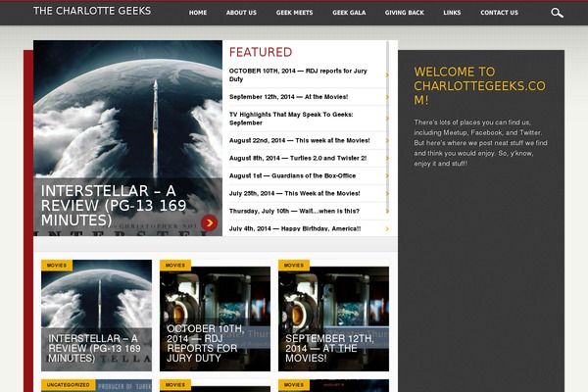This screenshot has height=392, width=588.
Task: Go to the Home menu item
Action: 198,13
